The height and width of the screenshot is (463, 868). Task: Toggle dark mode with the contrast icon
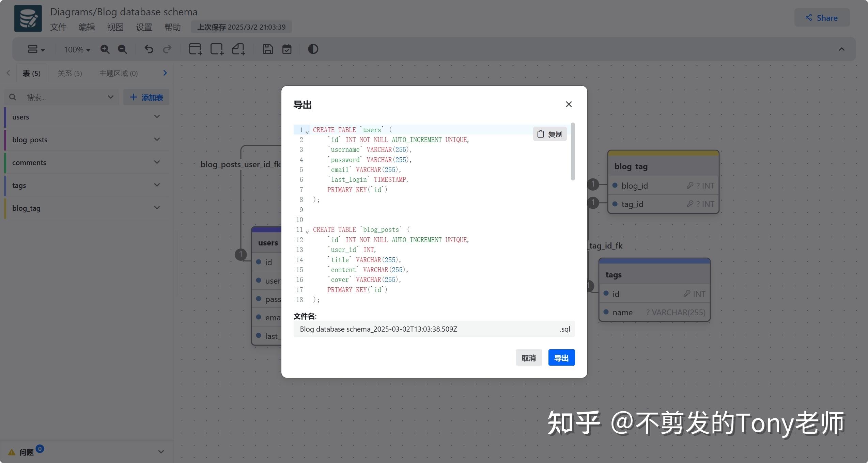[x=313, y=49]
